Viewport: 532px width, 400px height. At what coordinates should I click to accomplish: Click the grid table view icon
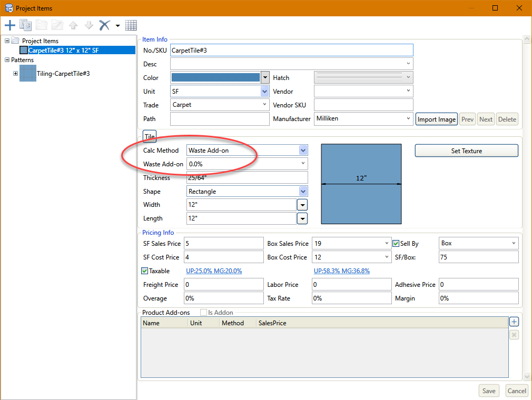131,25
